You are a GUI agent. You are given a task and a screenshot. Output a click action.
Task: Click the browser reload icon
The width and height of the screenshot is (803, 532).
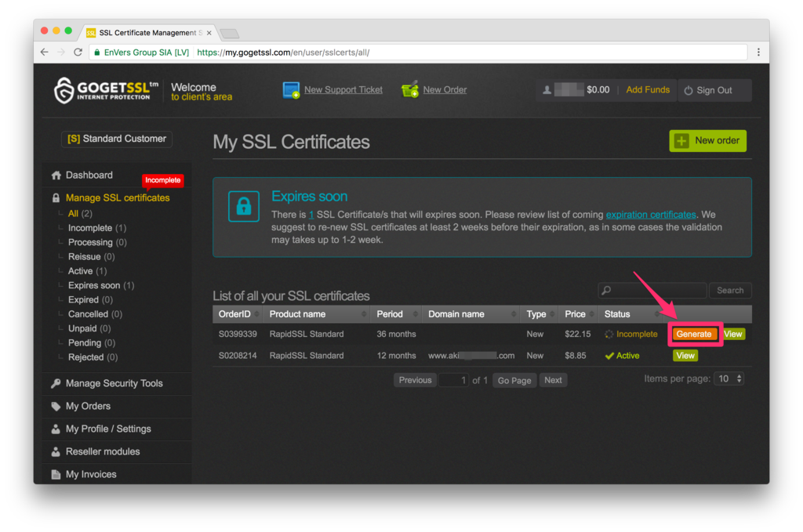click(78, 52)
